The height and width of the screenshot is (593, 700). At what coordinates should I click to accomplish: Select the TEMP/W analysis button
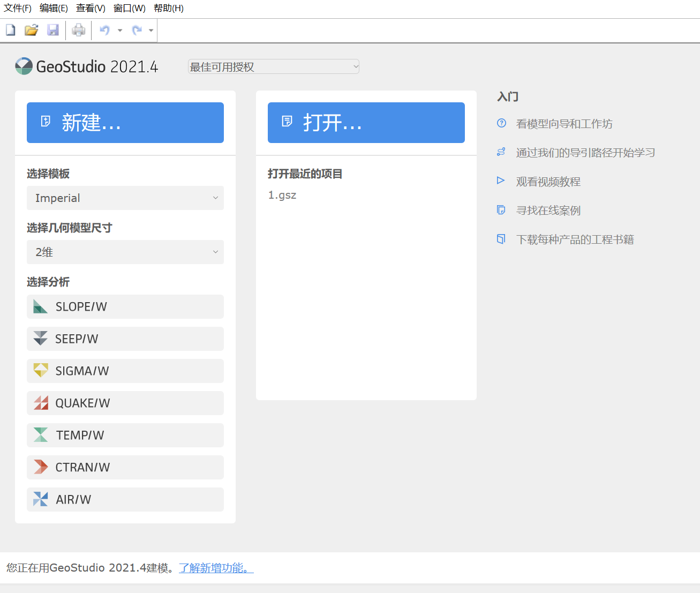(x=125, y=435)
